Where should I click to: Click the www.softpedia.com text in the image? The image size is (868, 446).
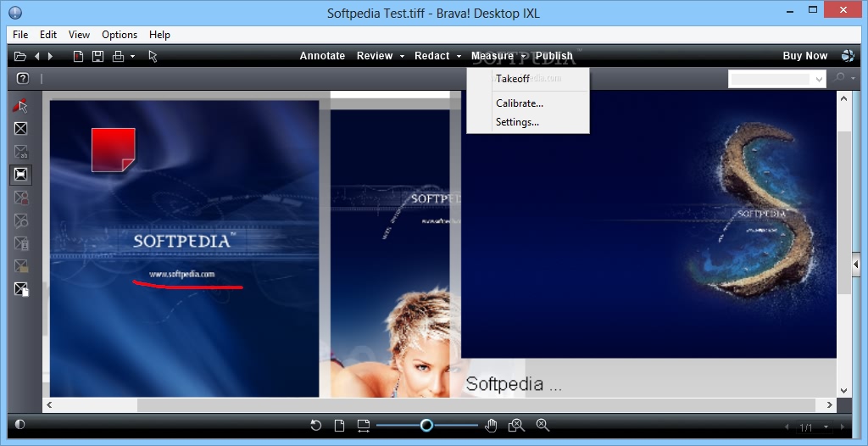pyautogui.click(x=181, y=274)
